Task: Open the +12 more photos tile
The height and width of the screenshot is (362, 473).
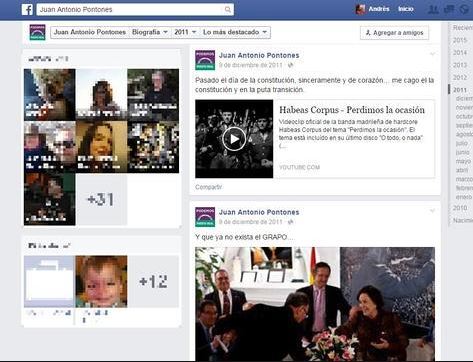Action: click(153, 282)
